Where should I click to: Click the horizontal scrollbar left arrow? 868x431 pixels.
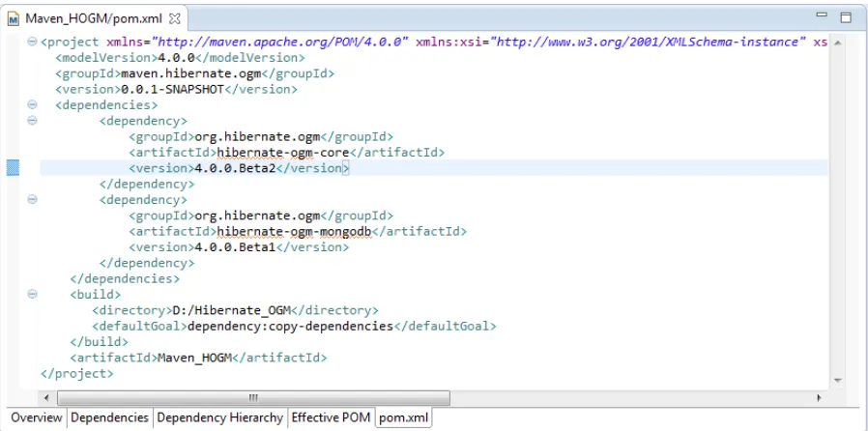coord(46,398)
